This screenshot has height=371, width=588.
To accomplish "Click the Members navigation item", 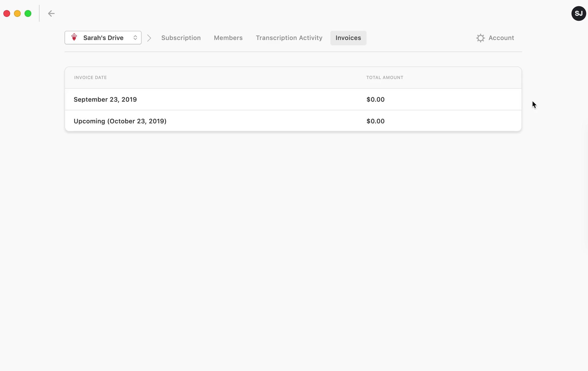I will (228, 38).
